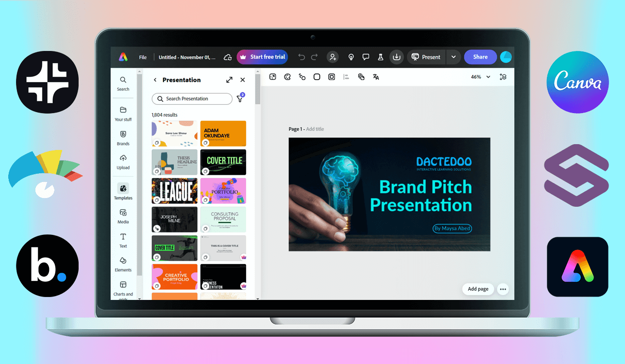Viewport: 625px width, 364px height.
Task: Open Brands in the sidebar
Action: click(x=123, y=138)
